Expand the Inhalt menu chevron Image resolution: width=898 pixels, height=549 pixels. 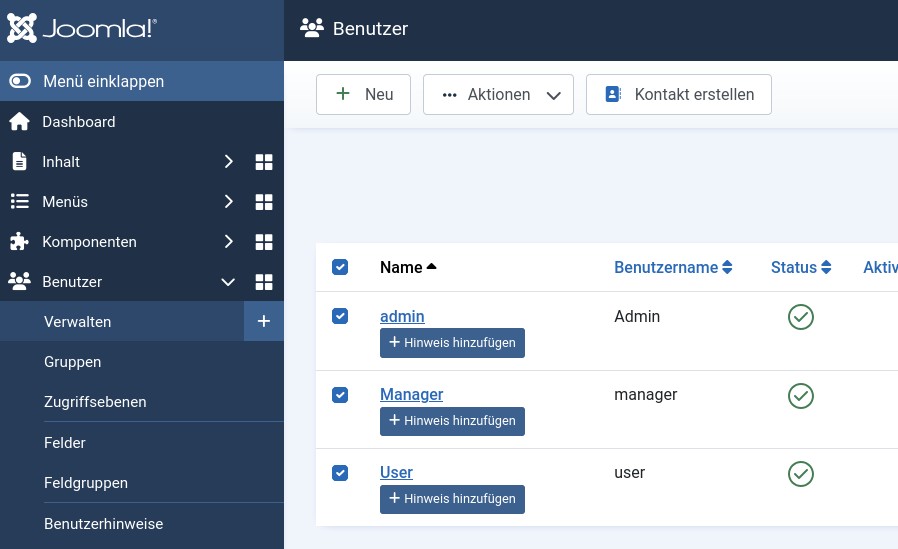228,162
